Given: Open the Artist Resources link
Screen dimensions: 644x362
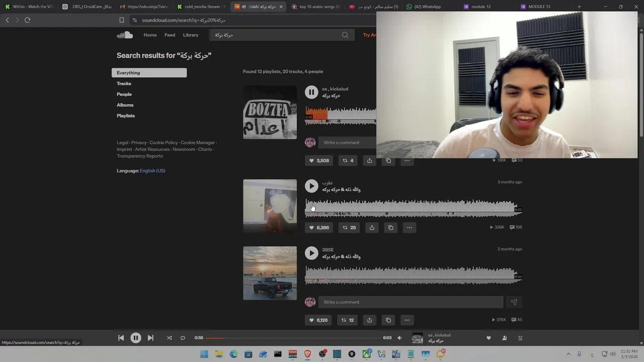Looking at the screenshot, I should click(x=152, y=149).
